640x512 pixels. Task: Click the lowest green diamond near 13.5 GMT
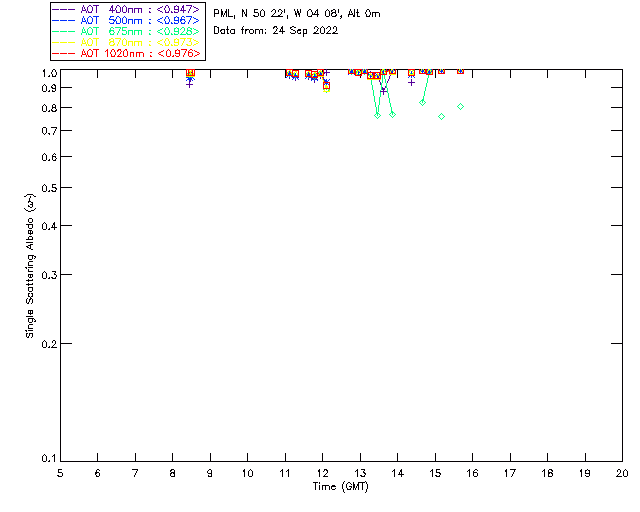378,116
